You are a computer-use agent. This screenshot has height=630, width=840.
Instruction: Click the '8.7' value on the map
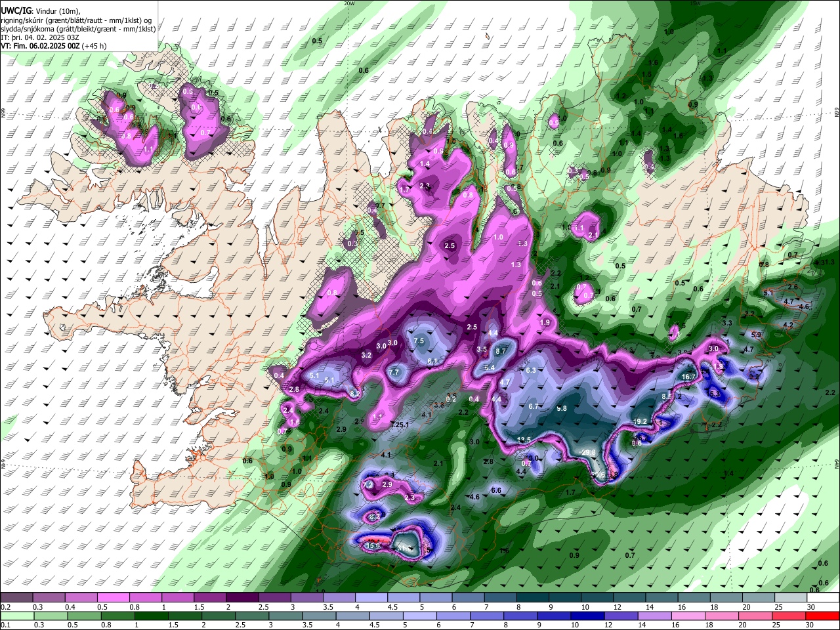[x=501, y=352]
